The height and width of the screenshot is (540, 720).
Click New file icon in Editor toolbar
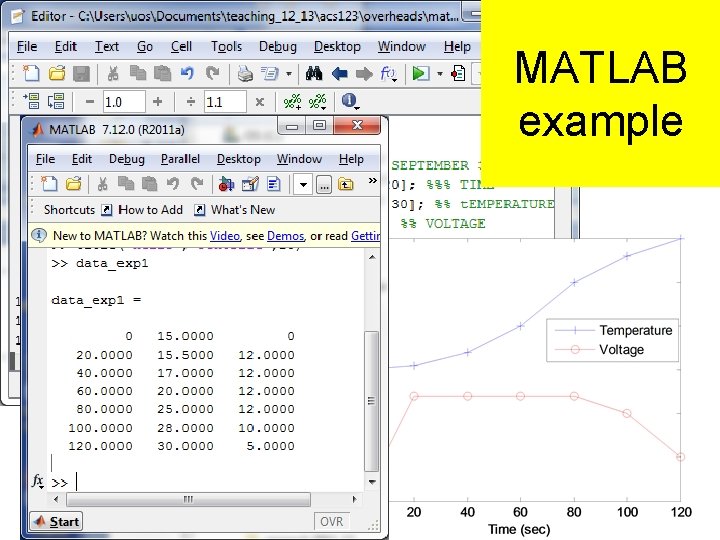coord(32,73)
